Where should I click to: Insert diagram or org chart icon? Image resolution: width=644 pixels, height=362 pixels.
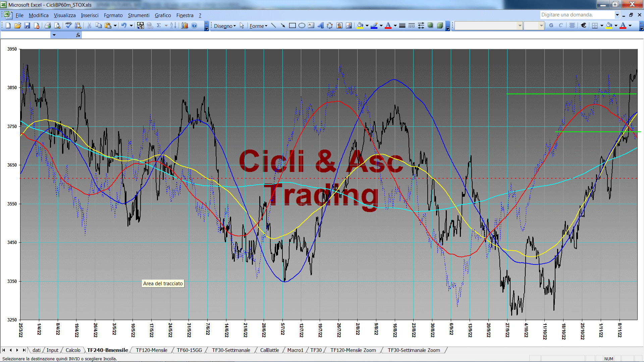point(330,25)
